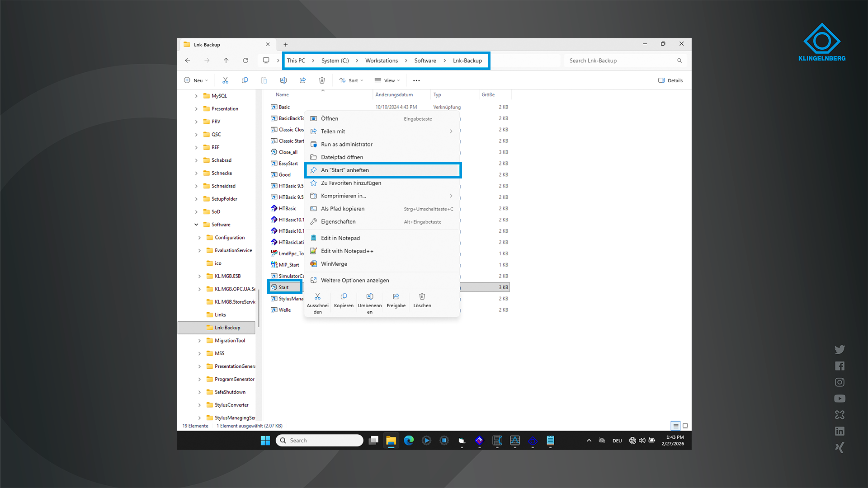Click Freigabe icon in context menu

pos(396,296)
